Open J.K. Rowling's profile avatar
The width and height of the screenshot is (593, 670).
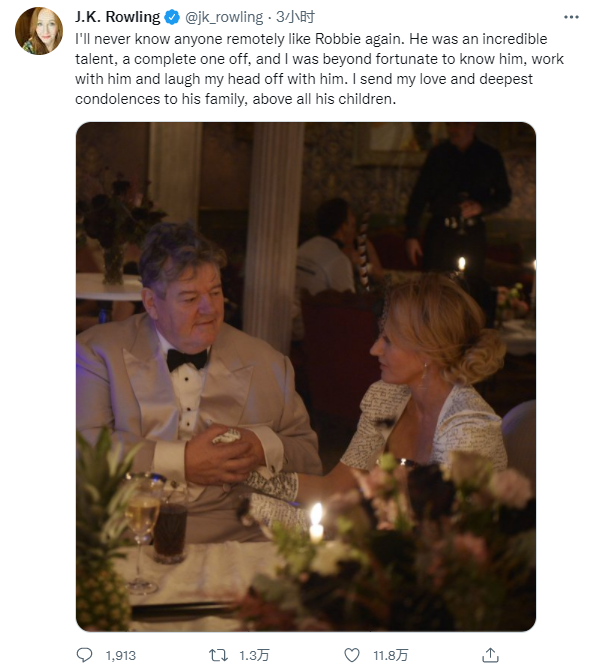point(39,31)
